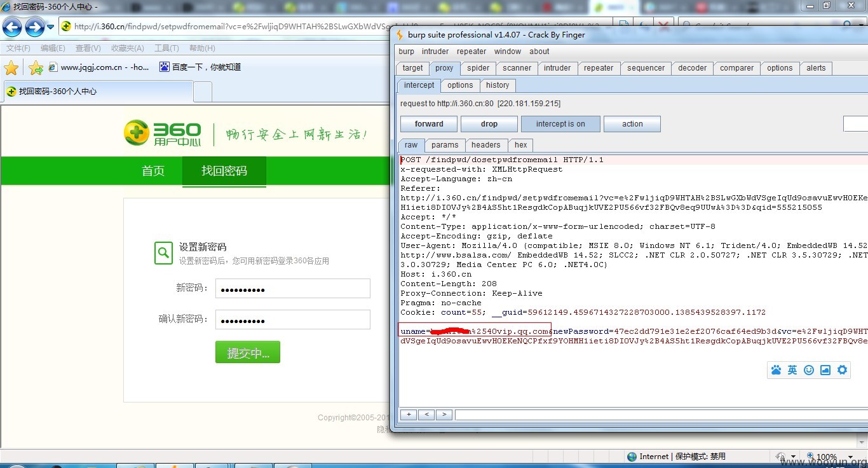Switch to the headers request view
This screenshot has width=868, height=468.
486,145
